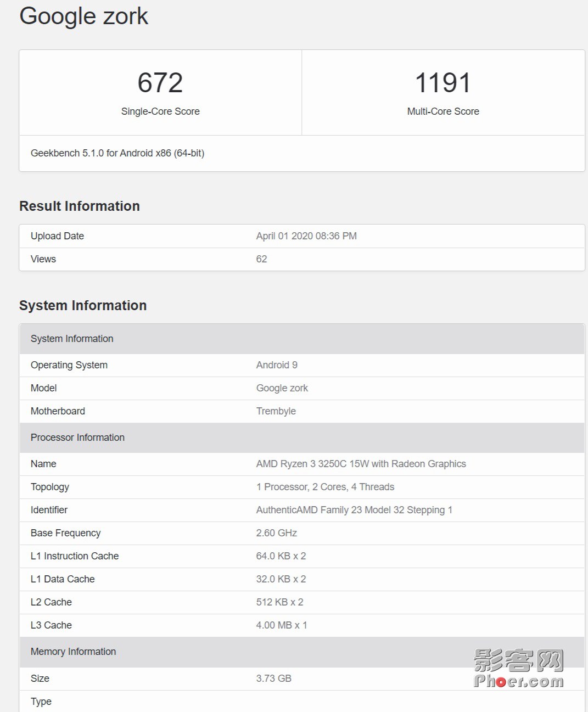Select the '2.60 GHz' value

point(277,533)
